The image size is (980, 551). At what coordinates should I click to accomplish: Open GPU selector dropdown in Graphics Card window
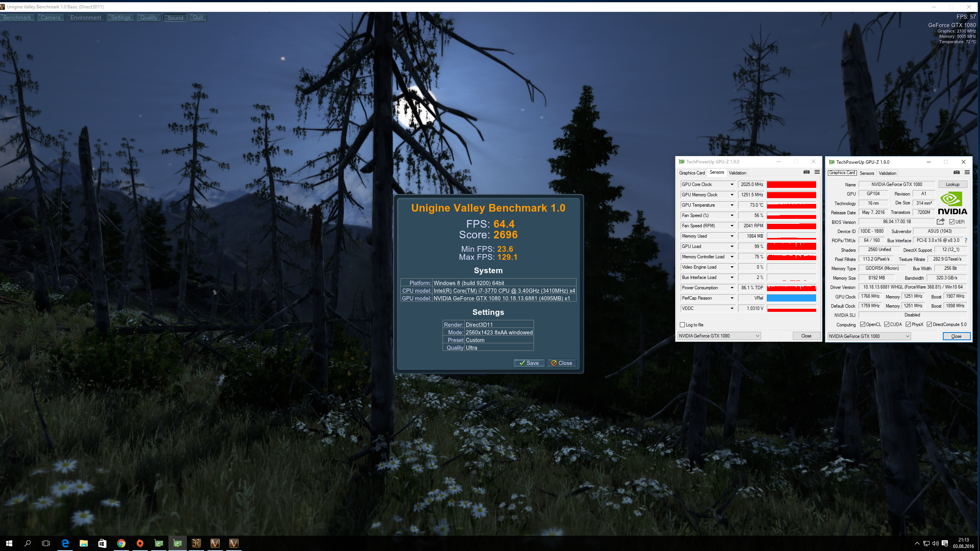pos(869,336)
